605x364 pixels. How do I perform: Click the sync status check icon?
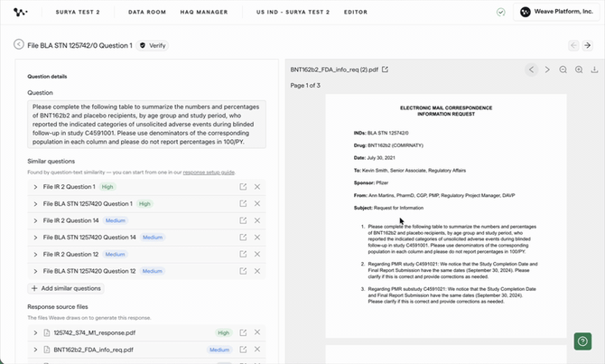coord(501,13)
